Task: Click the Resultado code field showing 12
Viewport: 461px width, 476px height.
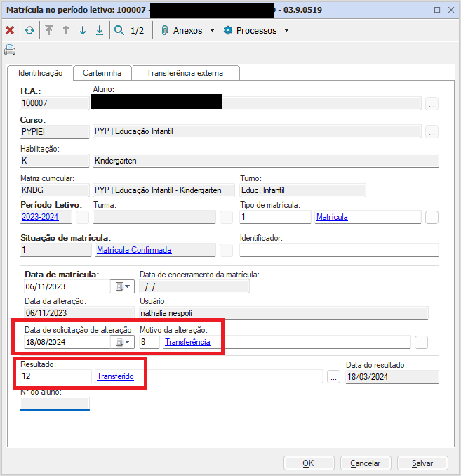Action: point(55,376)
